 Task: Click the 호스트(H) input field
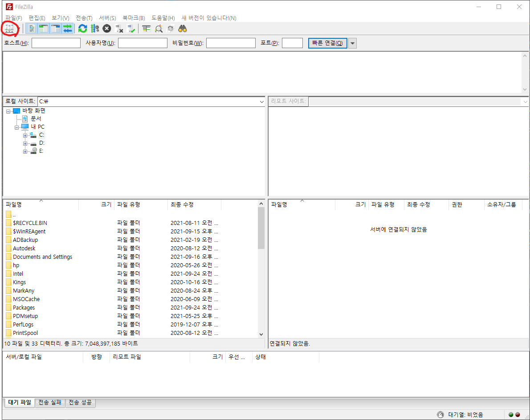[56, 43]
